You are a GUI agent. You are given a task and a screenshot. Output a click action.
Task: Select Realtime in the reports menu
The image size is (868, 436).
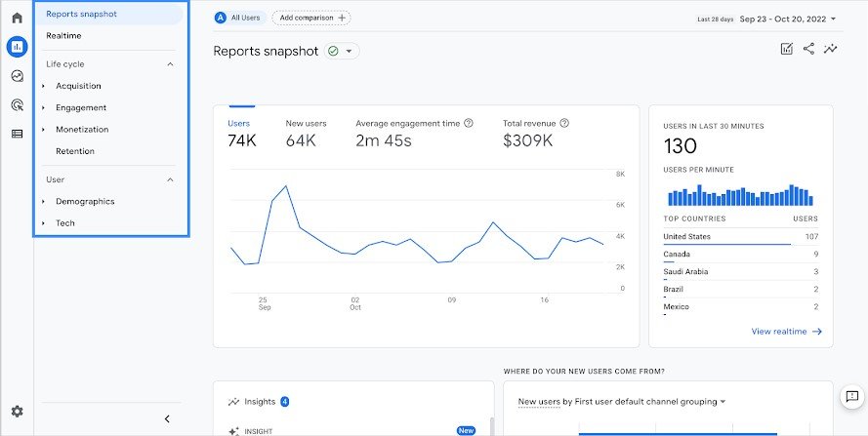[x=63, y=35]
